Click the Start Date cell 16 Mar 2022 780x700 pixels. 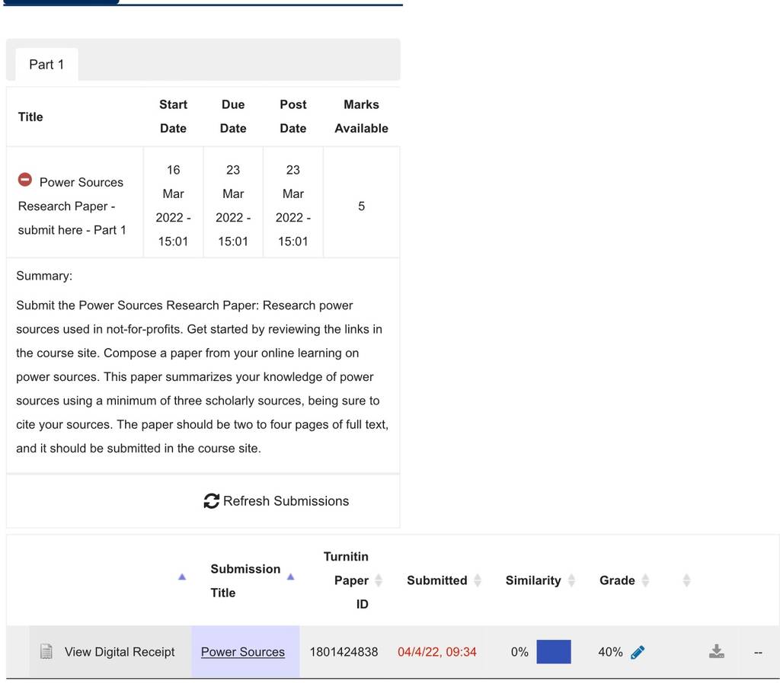[x=173, y=206]
